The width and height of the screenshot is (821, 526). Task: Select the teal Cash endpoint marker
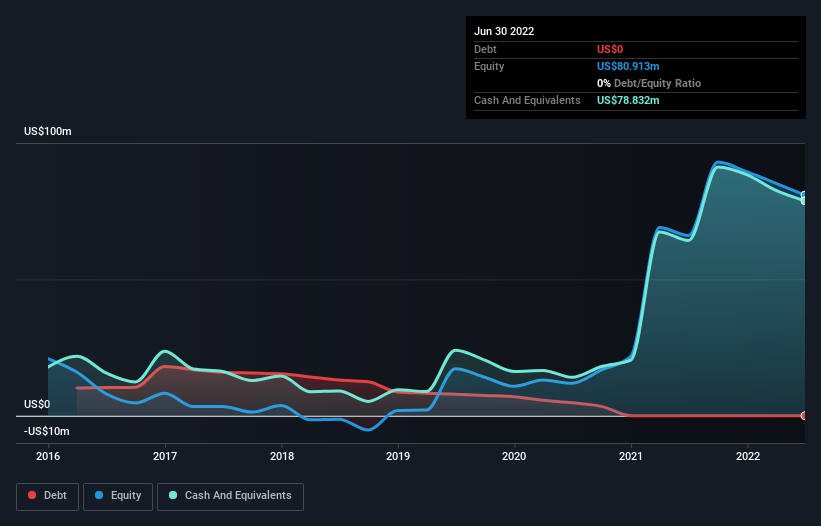point(804,200)
